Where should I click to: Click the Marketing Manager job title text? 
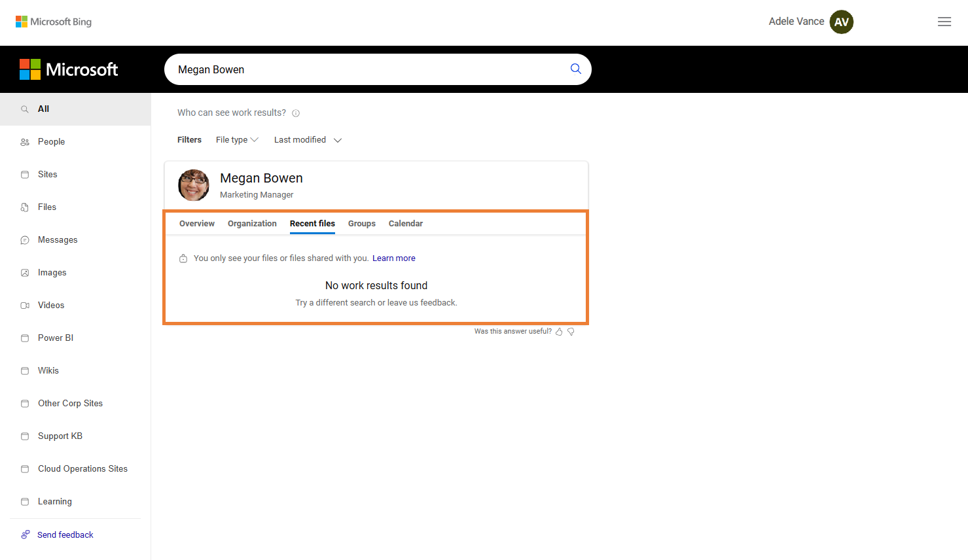click(x=257, y=195)
